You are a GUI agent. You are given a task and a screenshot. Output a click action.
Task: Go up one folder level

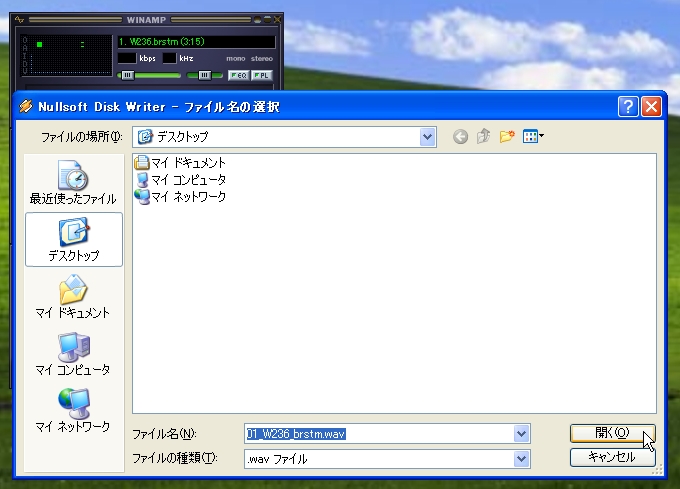tap(483, 137)
